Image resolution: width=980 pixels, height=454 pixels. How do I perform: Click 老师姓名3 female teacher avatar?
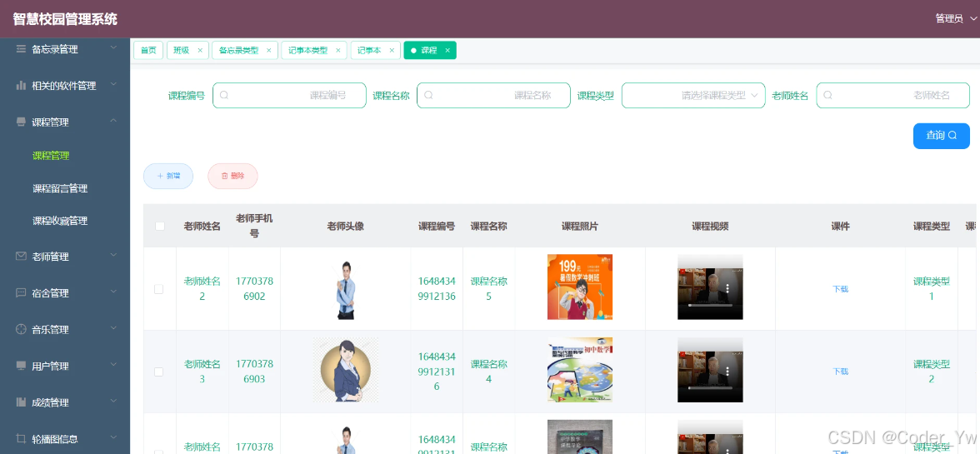[346, 370]
